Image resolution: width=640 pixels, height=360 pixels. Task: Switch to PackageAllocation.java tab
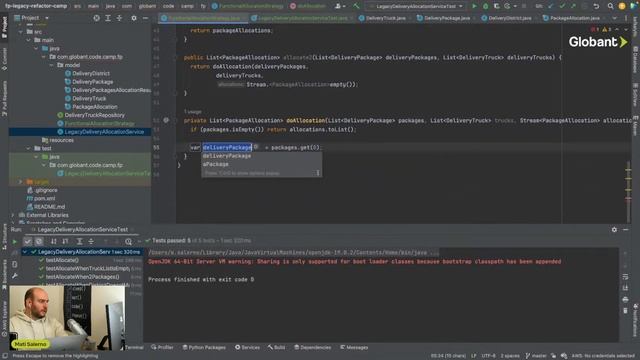[x=574, y=18]
